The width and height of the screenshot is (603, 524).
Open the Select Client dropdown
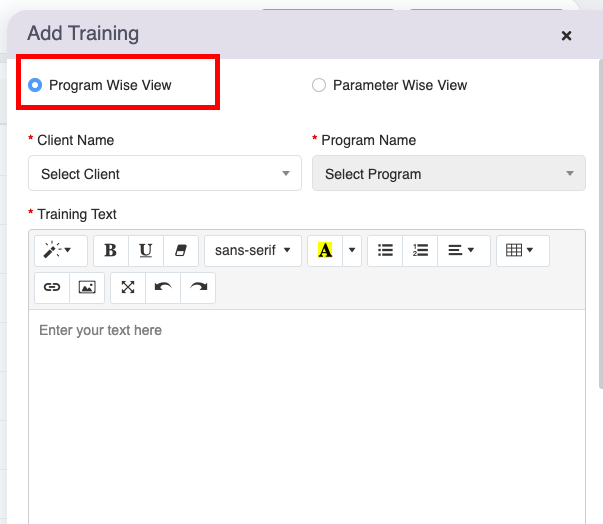coord(165,173)
